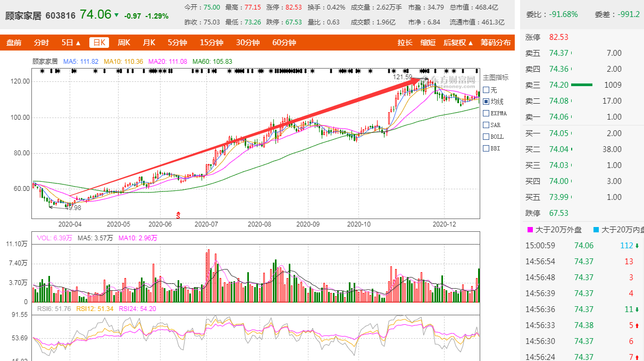644x361 pixels.
Task: Click the stock code 603816
Action: [x=61, y=16]
